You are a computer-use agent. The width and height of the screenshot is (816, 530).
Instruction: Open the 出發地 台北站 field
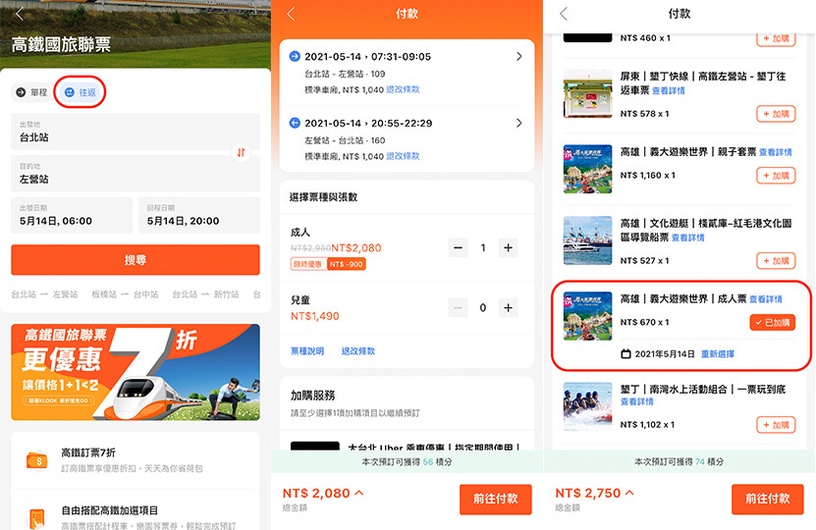(x=135, y=132)
